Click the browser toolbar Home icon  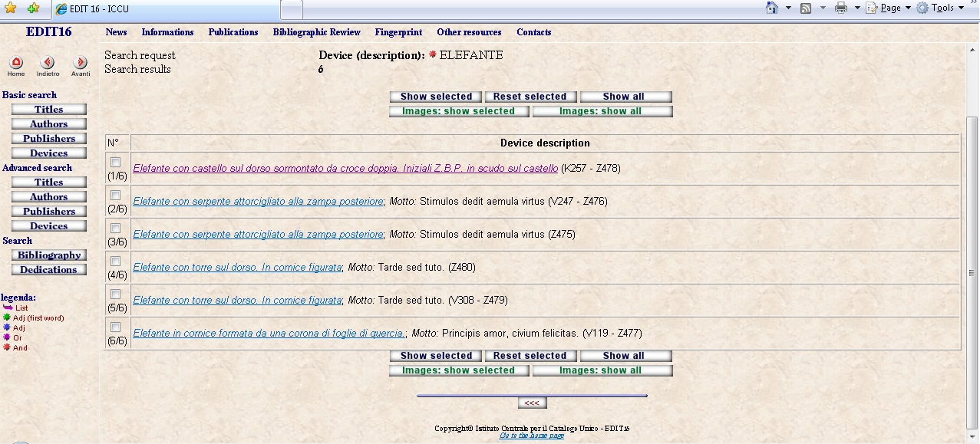coord(772,8)
